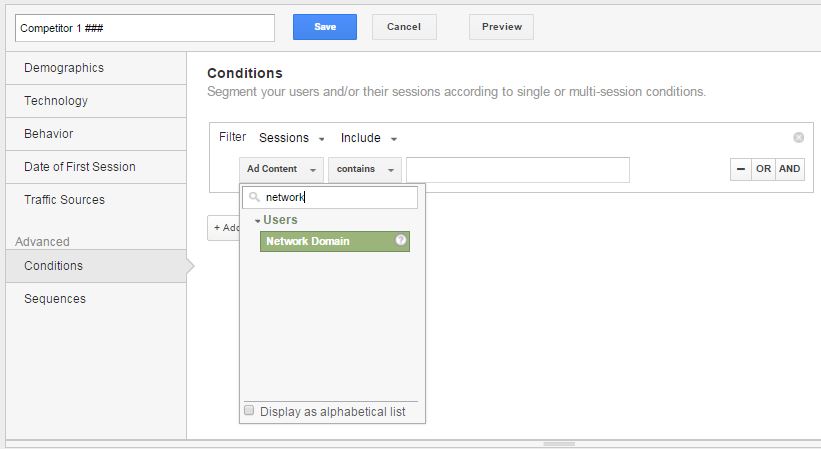Screen dimensions: 821x449
Task: Open the Include filter dropdown
Action: tap(369, 138)
